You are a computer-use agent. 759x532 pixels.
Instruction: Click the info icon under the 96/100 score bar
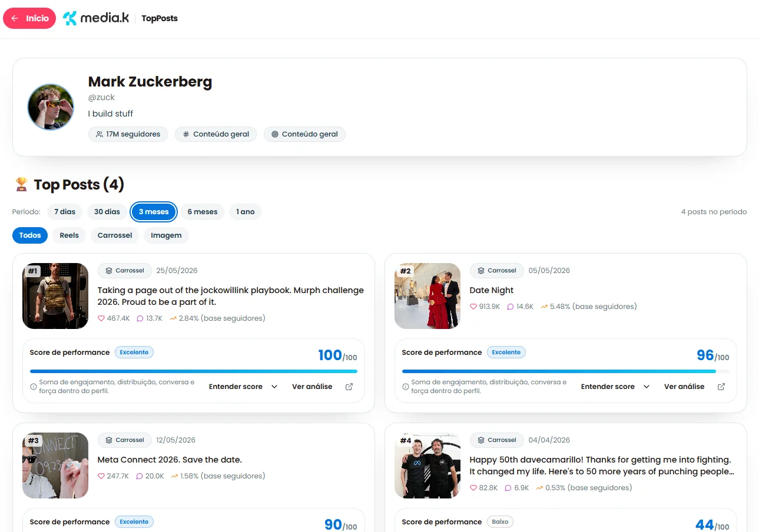point(406,387)
